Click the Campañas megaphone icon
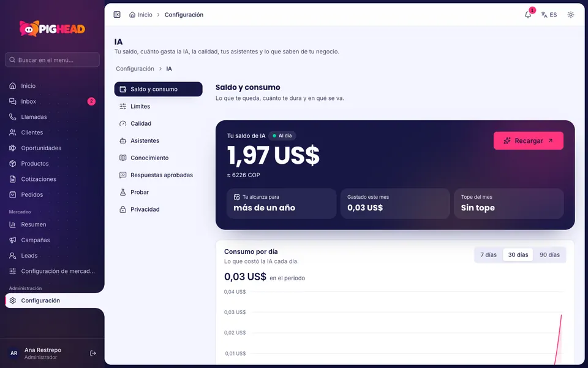The image size is (588, 368). [12, 240]
